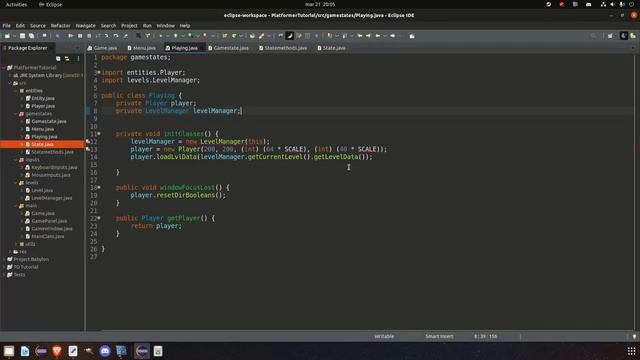Select GamePanel.java in the tree

(x=49, y=221)
